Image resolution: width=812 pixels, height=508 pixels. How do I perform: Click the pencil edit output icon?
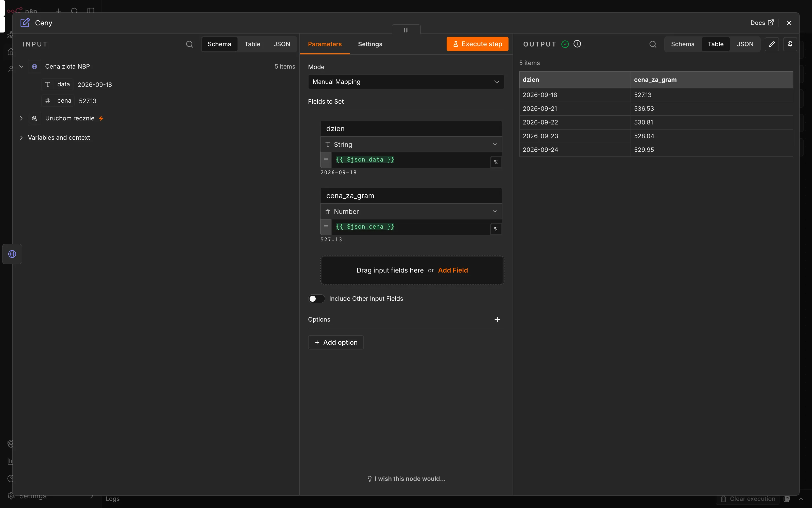(x=772, y=44)
